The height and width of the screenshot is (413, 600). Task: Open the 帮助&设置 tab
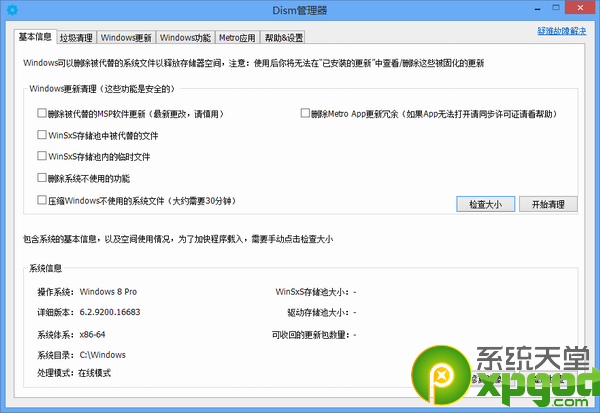click(x=284, y=38)
